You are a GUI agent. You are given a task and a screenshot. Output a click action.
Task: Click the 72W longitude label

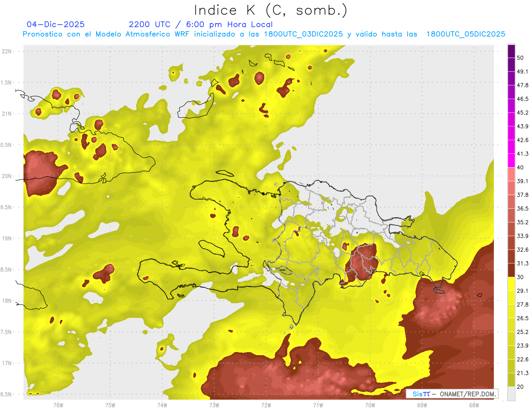tap(266, 405)
